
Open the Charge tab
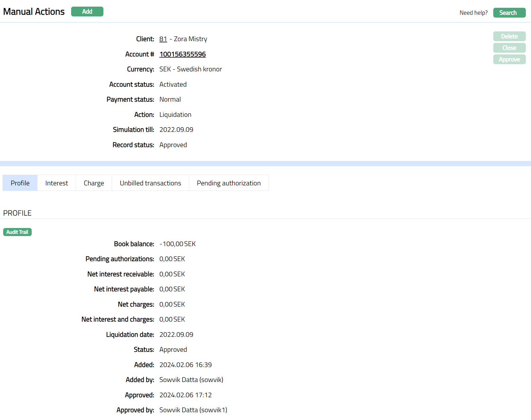pos(94,183)
